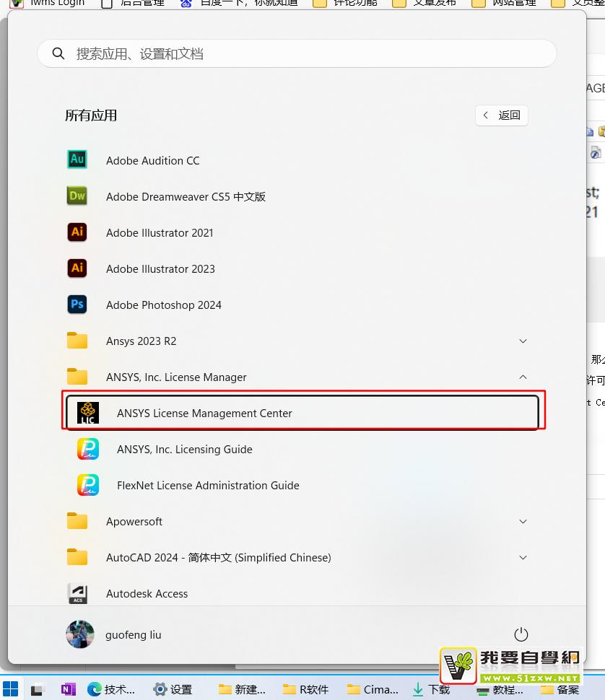The image size is (605, 700).
Task: Select the Apowersoft folder entry
Action: 134,521
